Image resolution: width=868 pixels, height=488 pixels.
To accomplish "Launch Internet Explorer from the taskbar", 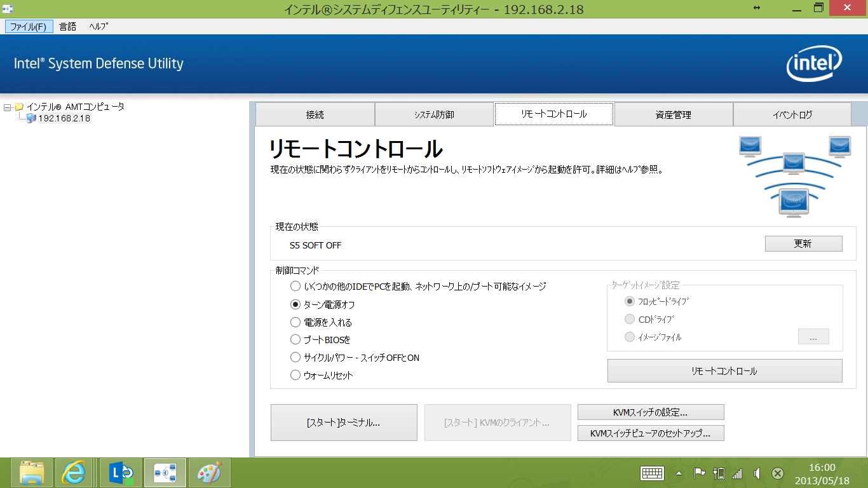I will point(74,473).
